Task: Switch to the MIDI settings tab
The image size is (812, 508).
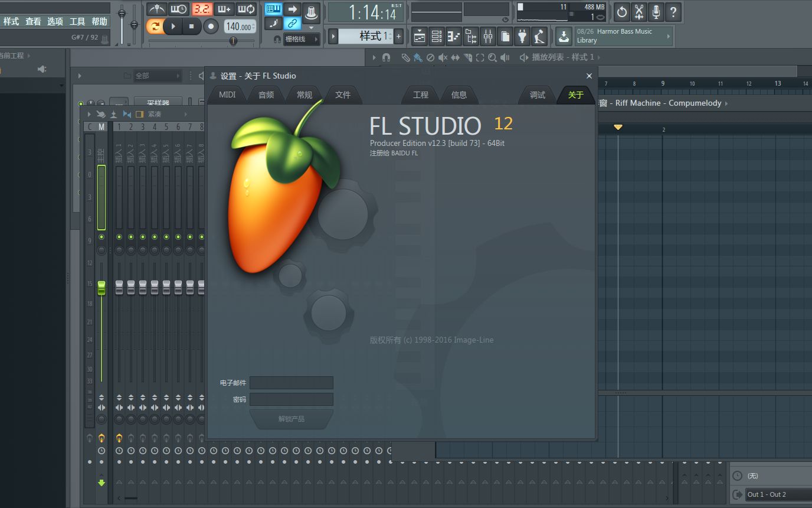Action: [x=227, y=95]
